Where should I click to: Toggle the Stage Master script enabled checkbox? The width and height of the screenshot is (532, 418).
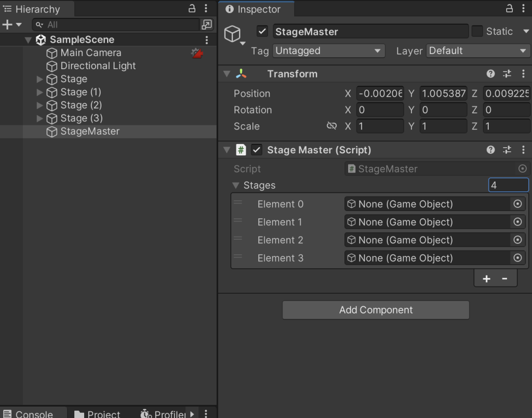coord(257,150)
